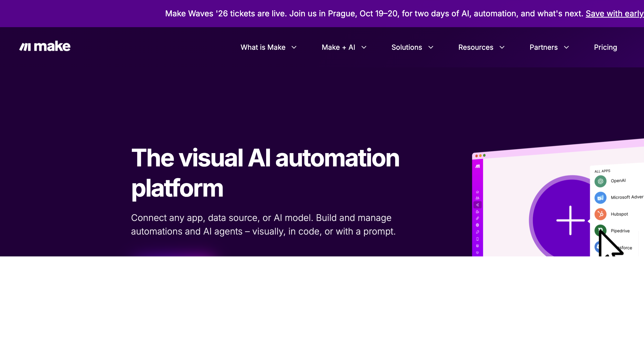Click the Make logo in the header
Screen dimensions: 644x362
45,46
